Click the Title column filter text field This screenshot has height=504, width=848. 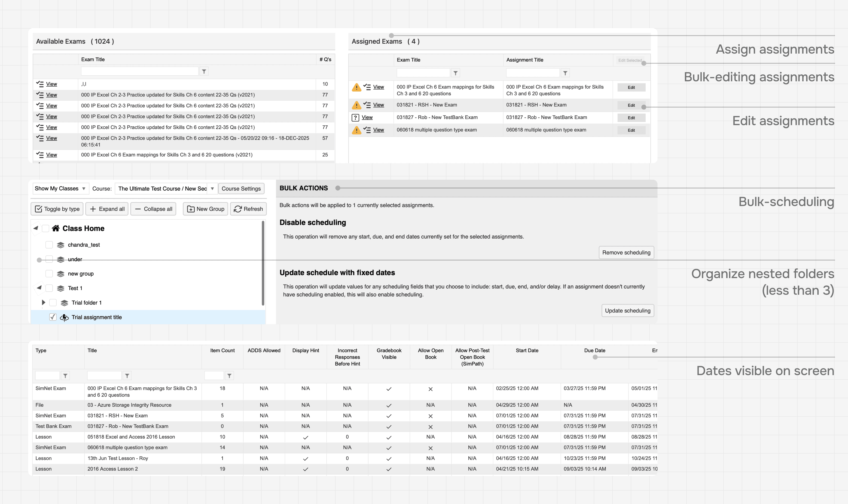[x=104, y=376]
